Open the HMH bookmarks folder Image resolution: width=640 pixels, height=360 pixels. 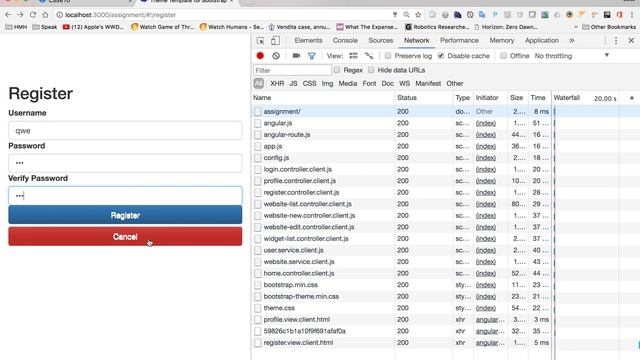tap(16, 27)
